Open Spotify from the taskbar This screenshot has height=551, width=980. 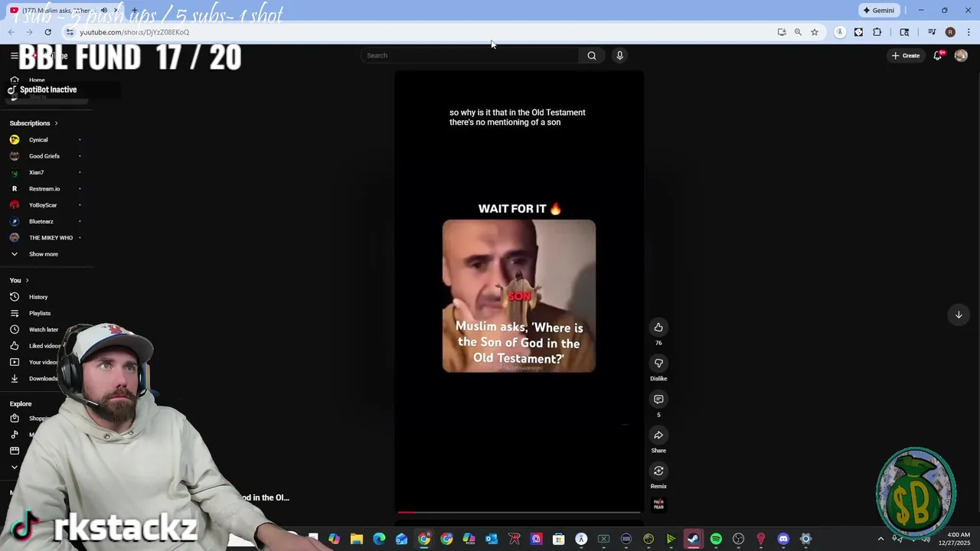click(x=716, y=539)
